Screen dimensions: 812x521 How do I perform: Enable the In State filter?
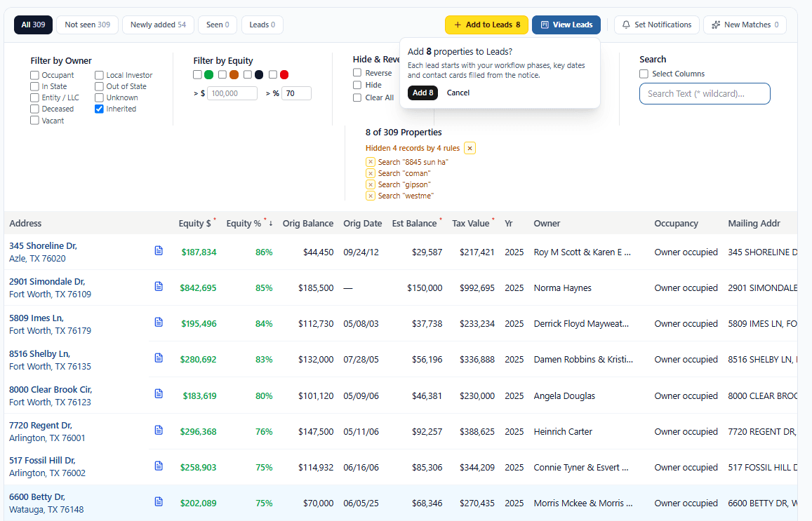click(x=34, y=86)
